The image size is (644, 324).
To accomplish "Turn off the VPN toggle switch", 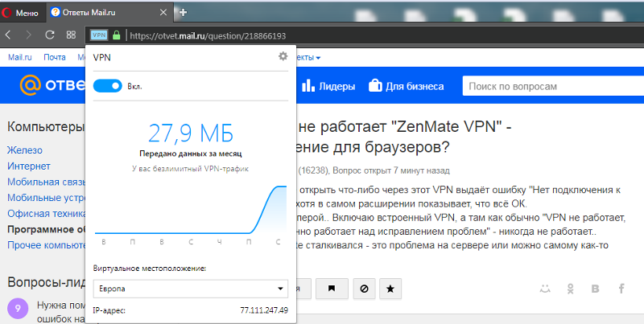I will (x=108, y=86).
